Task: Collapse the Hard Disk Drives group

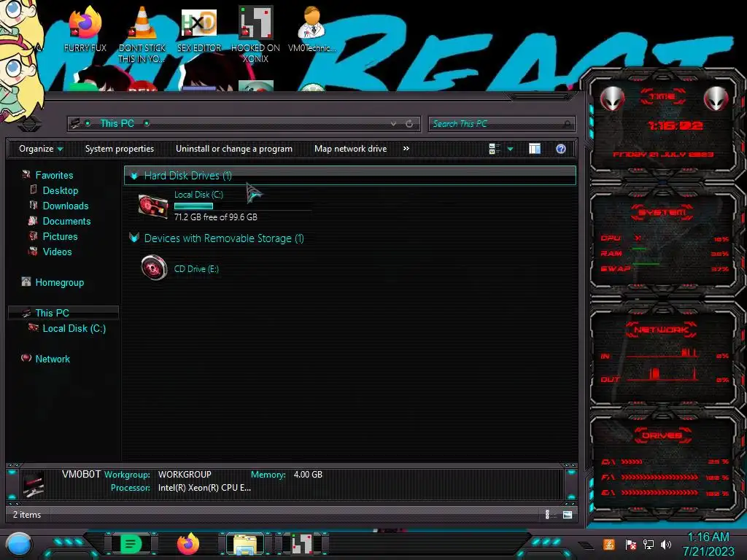Action: tap(134, 176)
